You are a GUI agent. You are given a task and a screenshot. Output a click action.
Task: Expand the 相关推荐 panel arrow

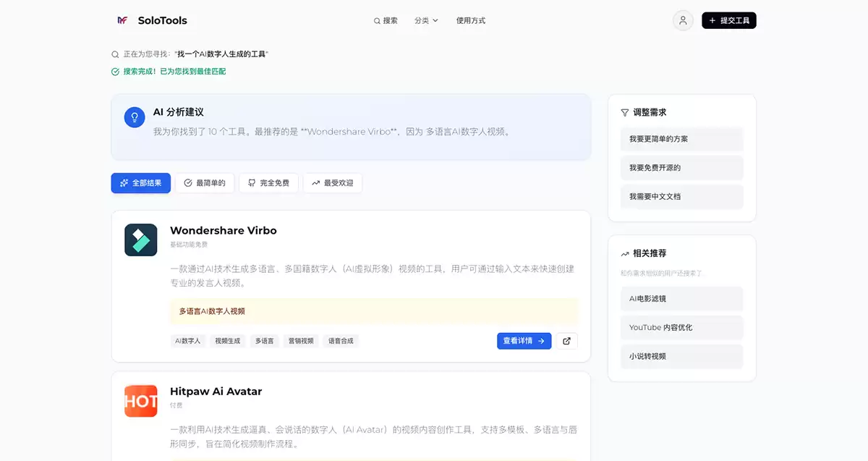[625, 253]
